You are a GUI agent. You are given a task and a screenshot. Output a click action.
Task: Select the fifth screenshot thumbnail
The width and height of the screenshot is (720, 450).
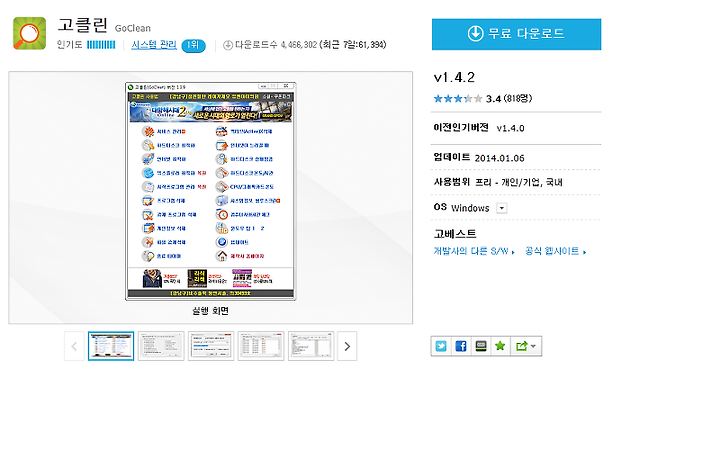click(311, 346)
